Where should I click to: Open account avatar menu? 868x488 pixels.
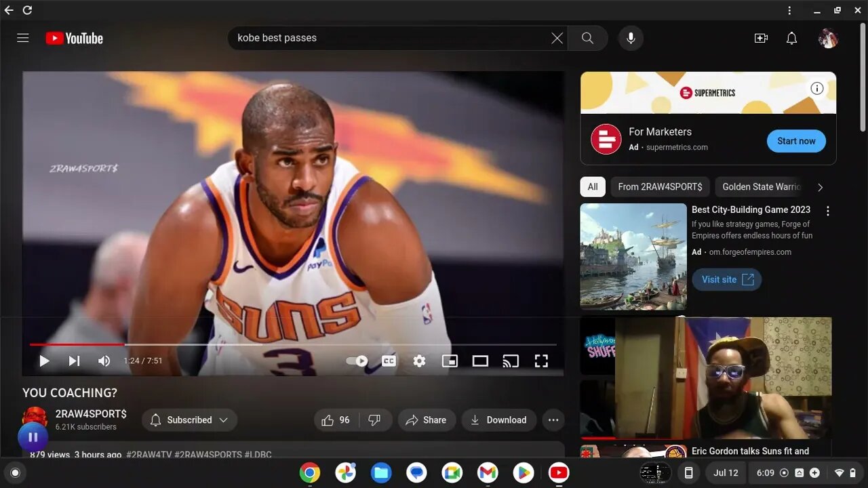pyautogui.click(x=828, y=38)
